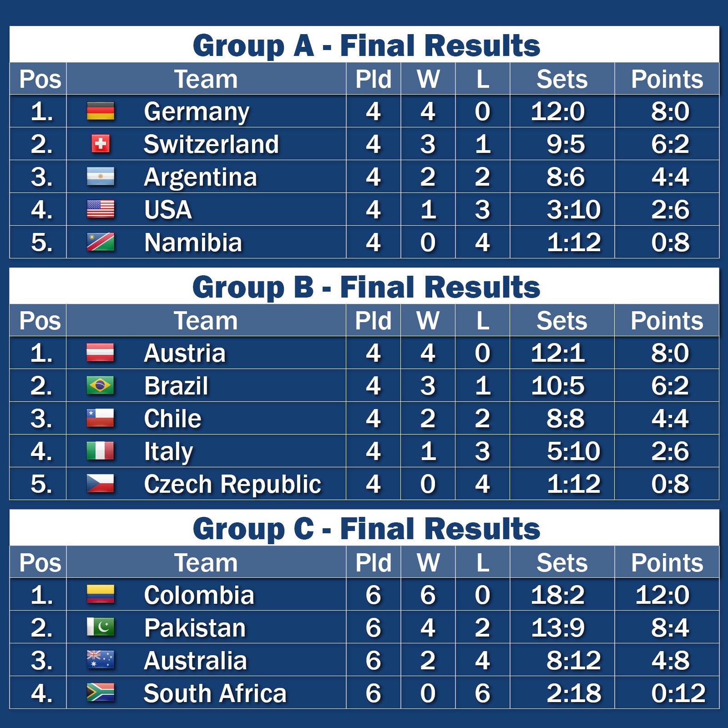
Task: Select the Points column header in Group C
Action: pos(667,563)
